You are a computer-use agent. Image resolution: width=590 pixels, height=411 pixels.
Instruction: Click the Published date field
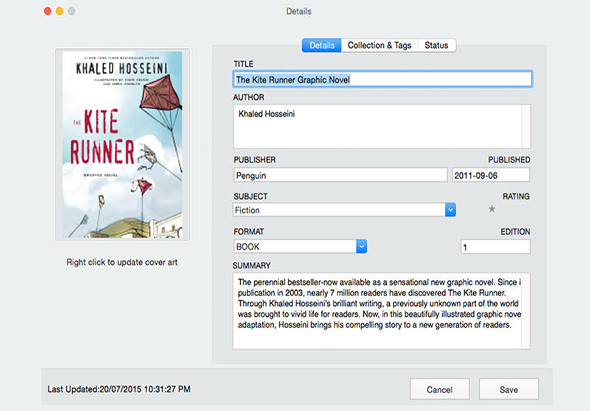[491, 175]
